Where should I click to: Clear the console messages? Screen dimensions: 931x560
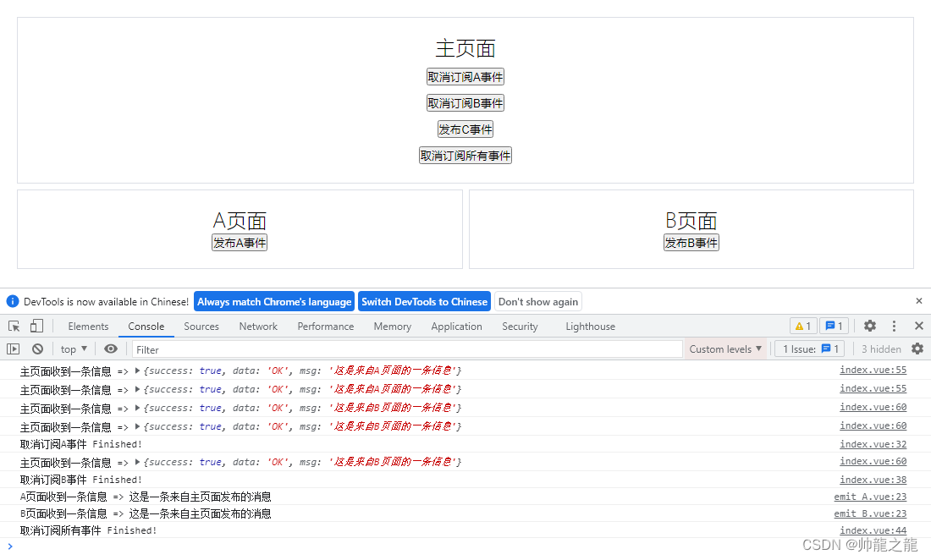37,349
